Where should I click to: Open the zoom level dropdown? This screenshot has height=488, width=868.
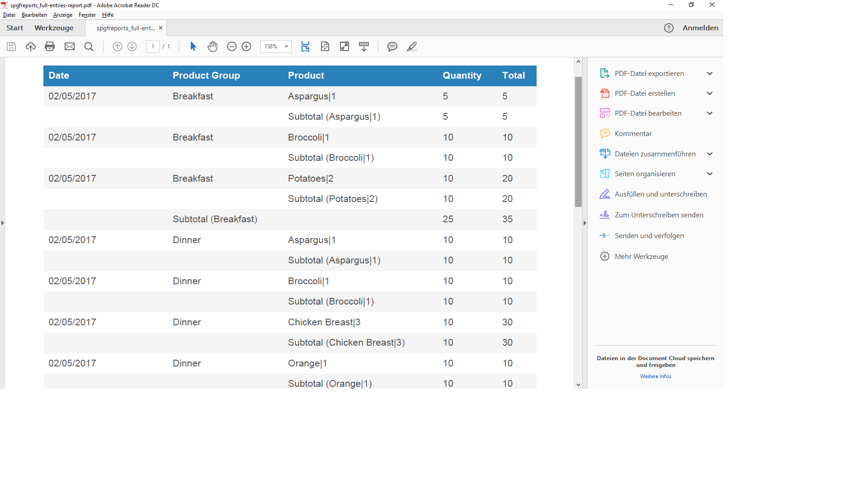pyautogui.click(x=286, y=47)
